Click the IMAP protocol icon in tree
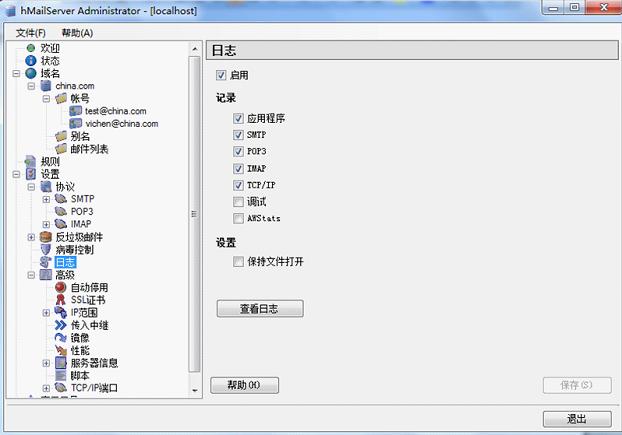622x435 pixels. [61, 224]
